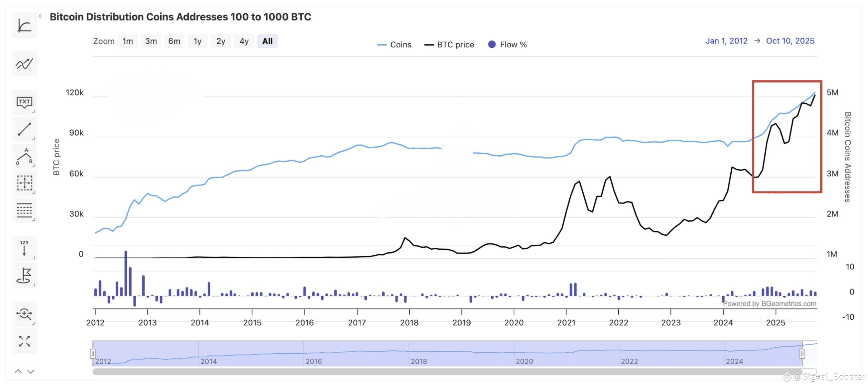Toggle fullscreen with the four-arrows icon
Viewport: 868px width, 386px height.
click(x=24, y=341)
